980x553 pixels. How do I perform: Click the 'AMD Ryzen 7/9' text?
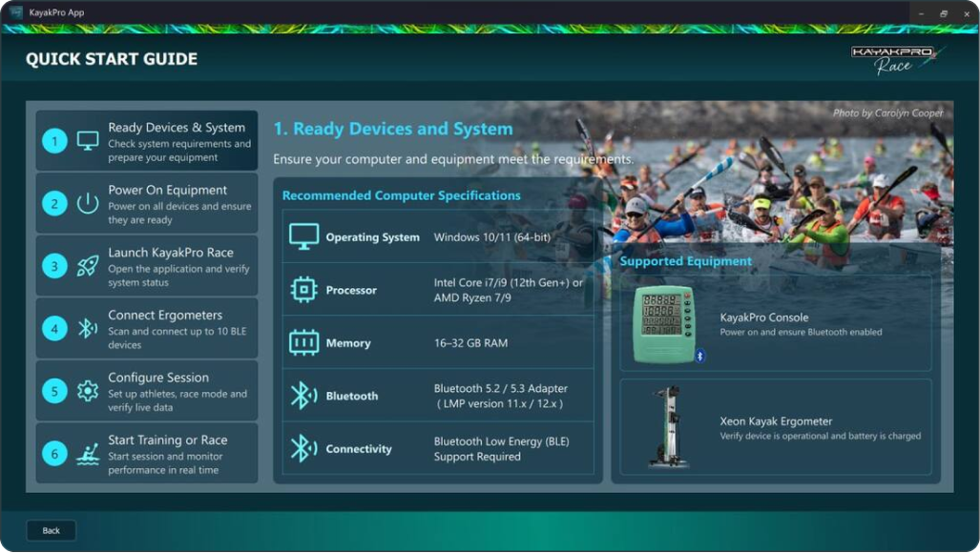472,297
